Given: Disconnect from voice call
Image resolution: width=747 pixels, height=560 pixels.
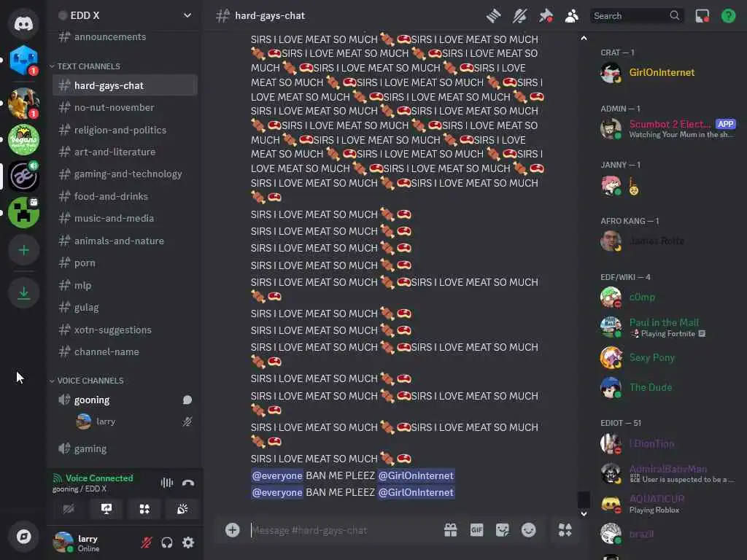Looking at the screenshot, I should point(188,483).
